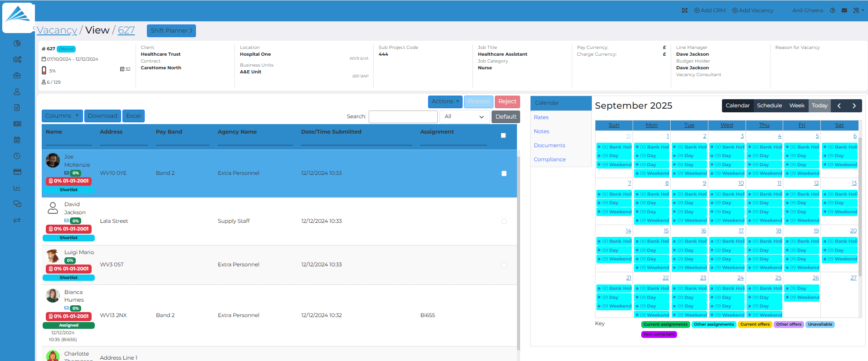Tick the checkbox on Joe McKenzie's row
The width and height of the screenshot is (868, 361).
[x=504, y=173]
